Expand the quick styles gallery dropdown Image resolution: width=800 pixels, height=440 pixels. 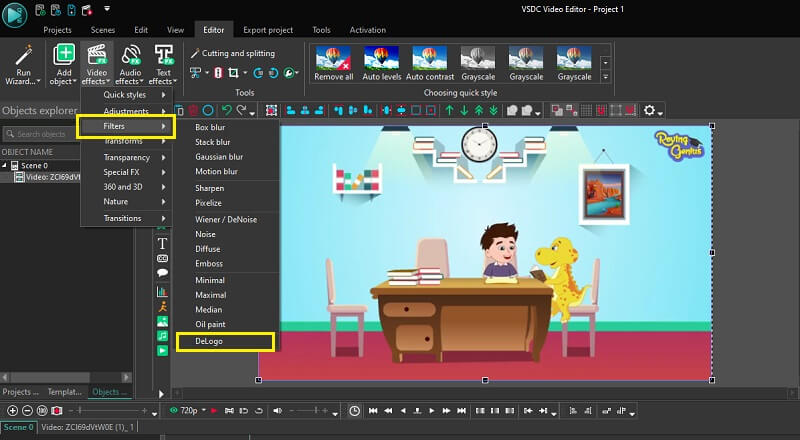pyautogui.click(x=605, y=75)
